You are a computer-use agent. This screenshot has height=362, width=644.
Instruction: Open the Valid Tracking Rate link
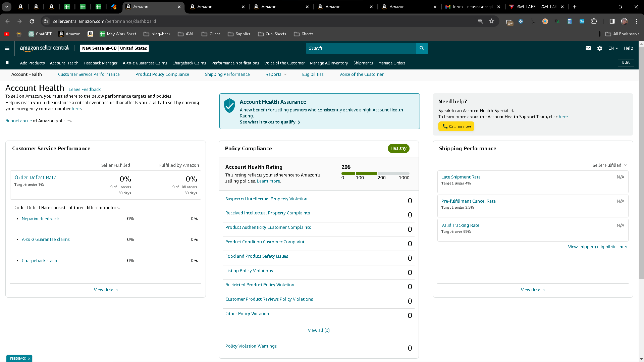460,225
